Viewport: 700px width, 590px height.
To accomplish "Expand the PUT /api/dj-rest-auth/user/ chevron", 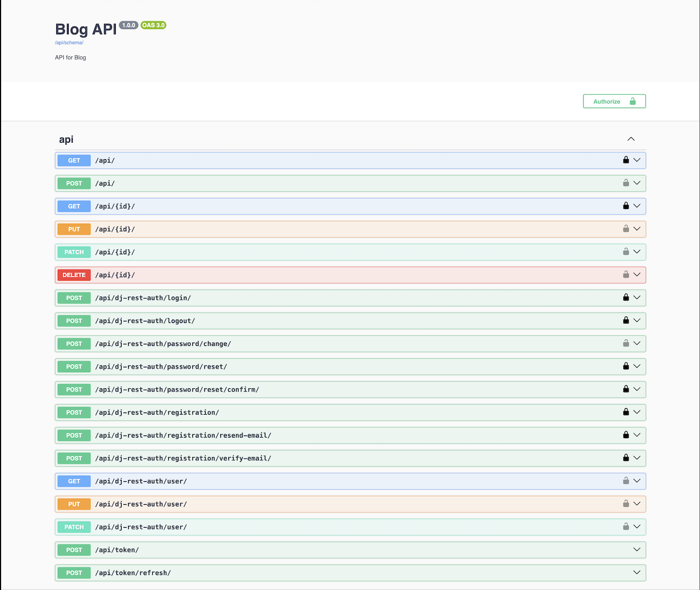I will (637, 504).
